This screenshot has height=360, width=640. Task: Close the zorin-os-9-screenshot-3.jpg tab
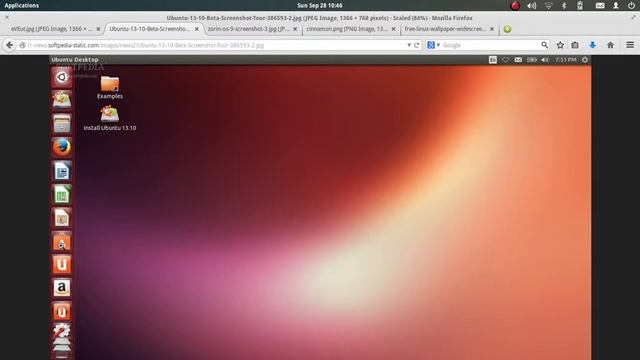coord(295,29)
